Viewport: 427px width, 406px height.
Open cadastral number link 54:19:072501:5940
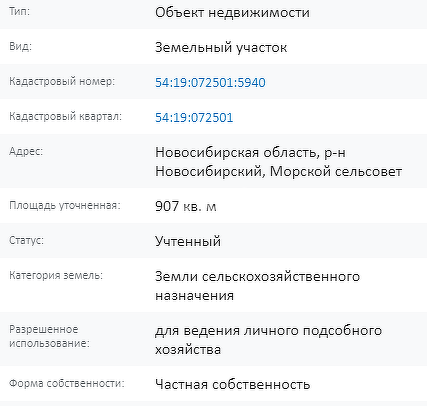[x=210, y=83]
